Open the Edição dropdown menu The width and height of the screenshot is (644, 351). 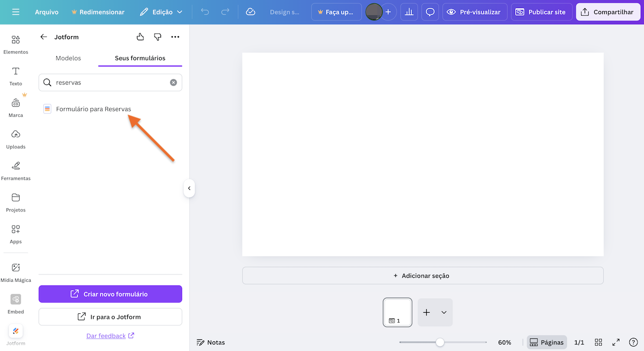point(160,12)
